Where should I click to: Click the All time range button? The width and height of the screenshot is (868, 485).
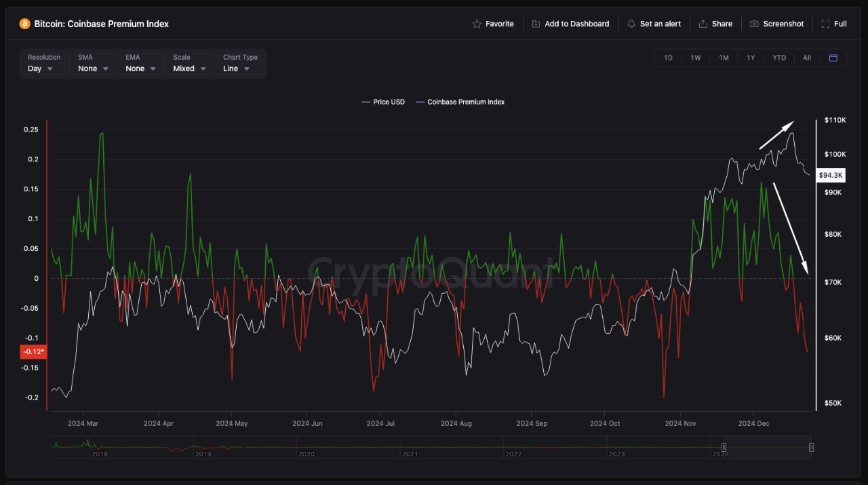(x=806, y=58)
